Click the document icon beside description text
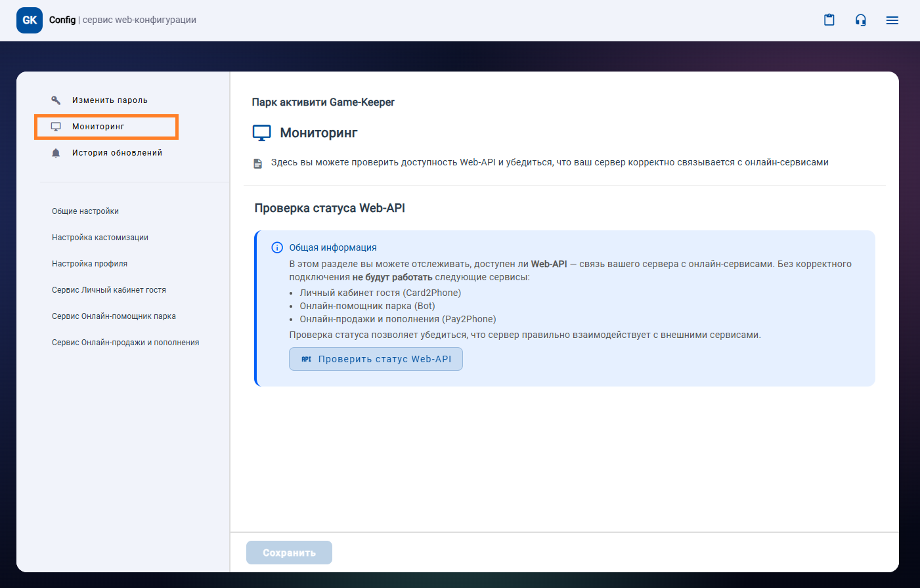The image size is (920, 588). tap(258, 163)
